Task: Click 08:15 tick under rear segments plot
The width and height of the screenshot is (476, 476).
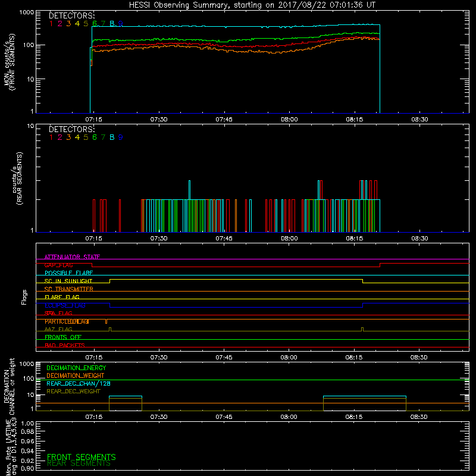Action: (354, 239)
